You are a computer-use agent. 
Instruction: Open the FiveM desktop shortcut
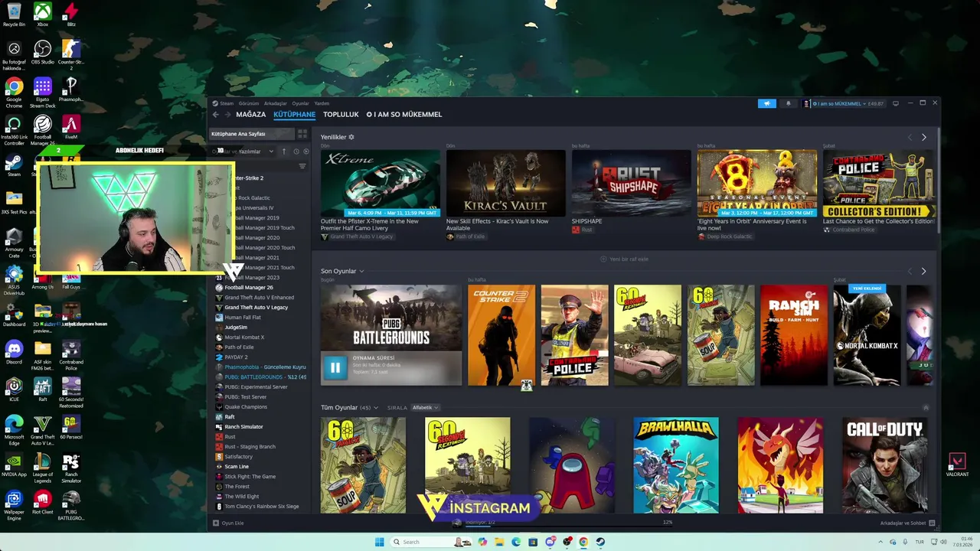click(71, 127)
